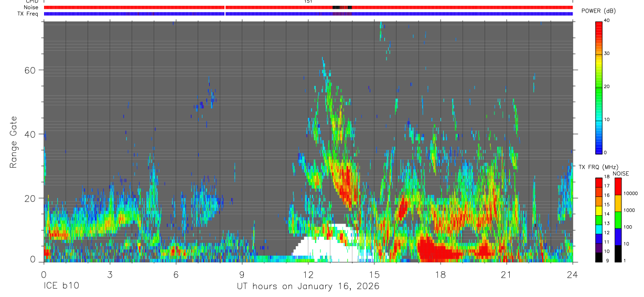The height and width of the screenshot is (297, 644).
Task: Click UT hours tick label 24
Action: click(x=573, y=274)
